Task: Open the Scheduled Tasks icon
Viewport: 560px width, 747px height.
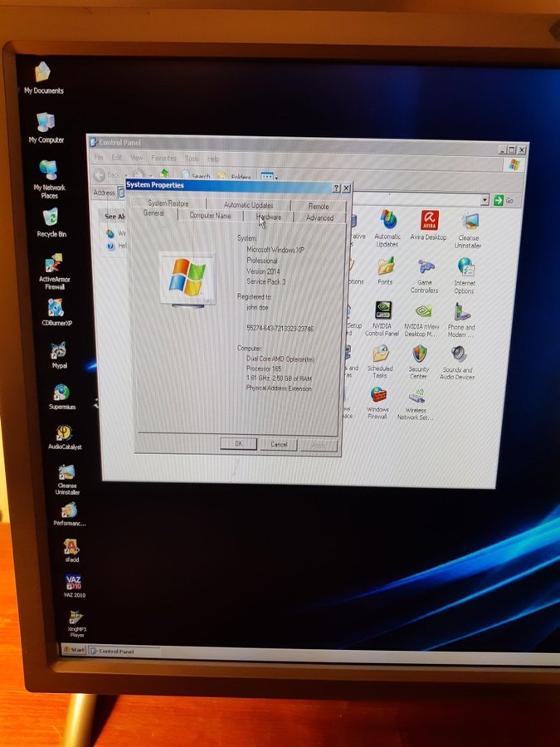Action: 381,355
